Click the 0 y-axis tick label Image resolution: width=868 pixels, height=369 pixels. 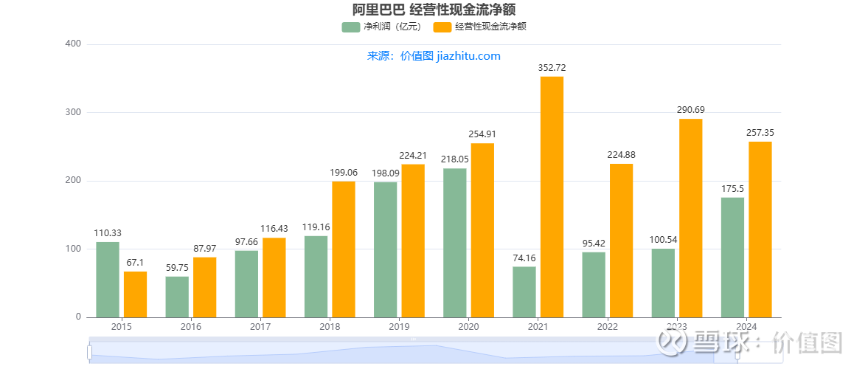79,317
